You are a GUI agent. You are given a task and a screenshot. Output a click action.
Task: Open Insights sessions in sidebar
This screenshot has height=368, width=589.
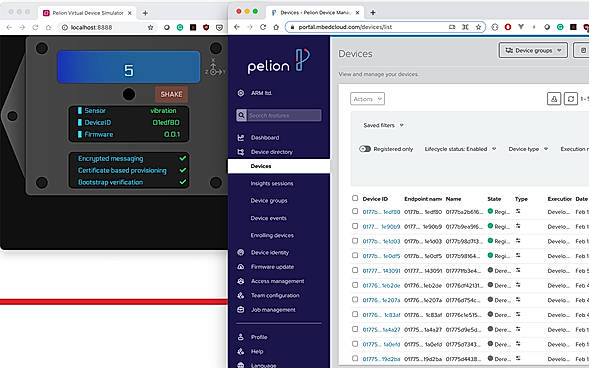(x=272, y=183)
